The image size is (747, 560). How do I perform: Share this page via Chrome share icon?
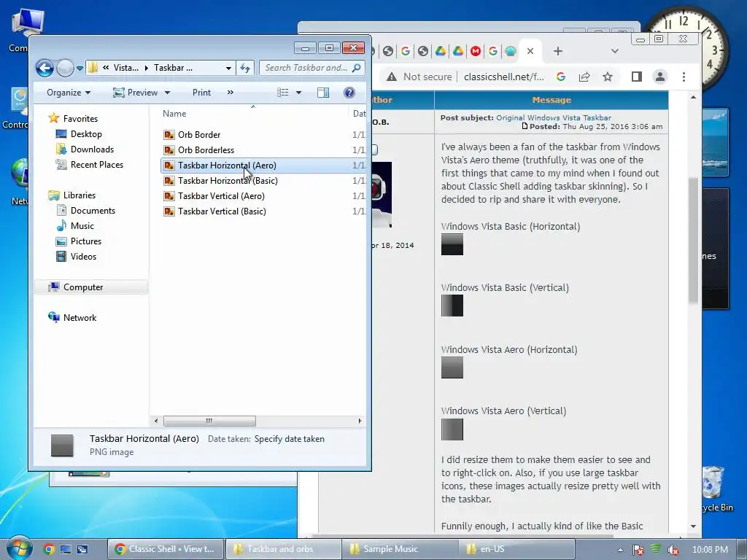click(584, 77)
